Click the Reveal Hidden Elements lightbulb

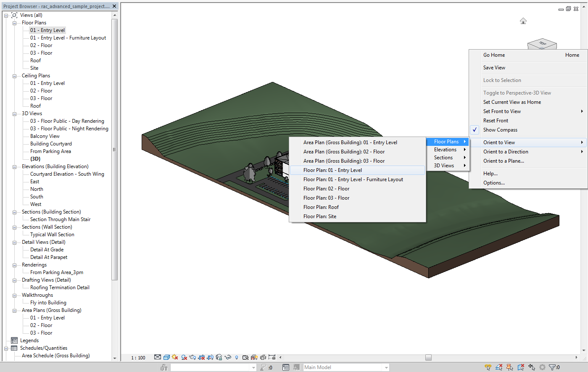[x=236, y=357]
